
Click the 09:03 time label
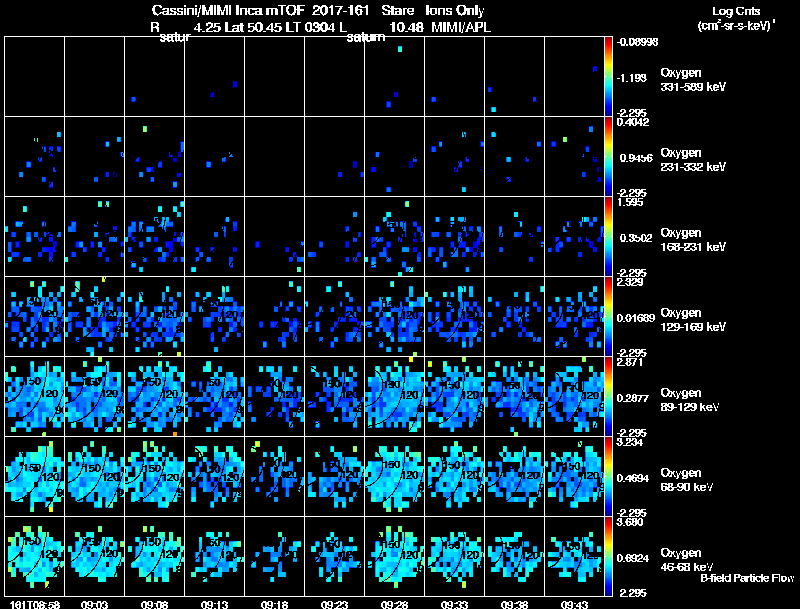94,605
